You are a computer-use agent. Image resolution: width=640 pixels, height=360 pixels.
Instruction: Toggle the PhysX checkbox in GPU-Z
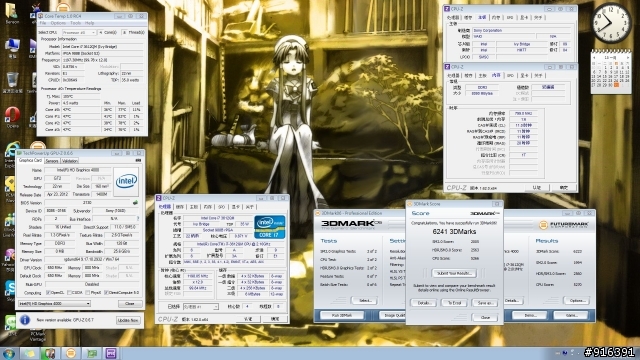click(x=88, y=293)
